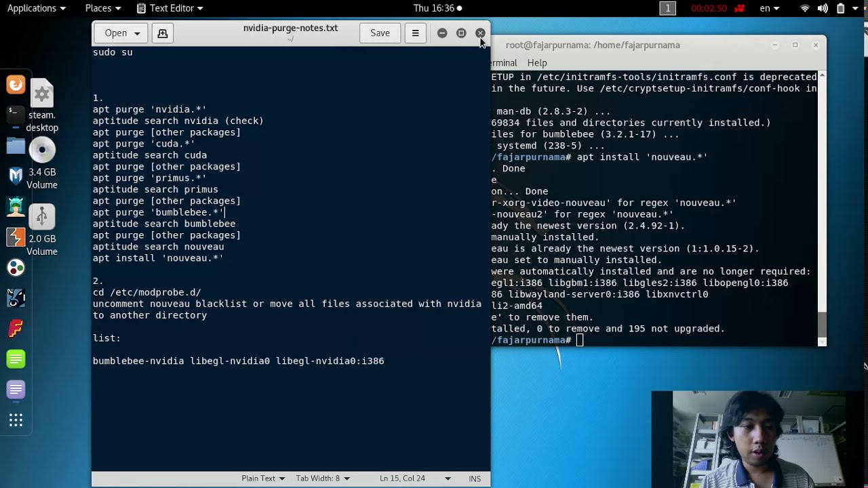Open Faraday red F dock icon
The height and width of the screenshot is (488, 868).
[16, 329]
